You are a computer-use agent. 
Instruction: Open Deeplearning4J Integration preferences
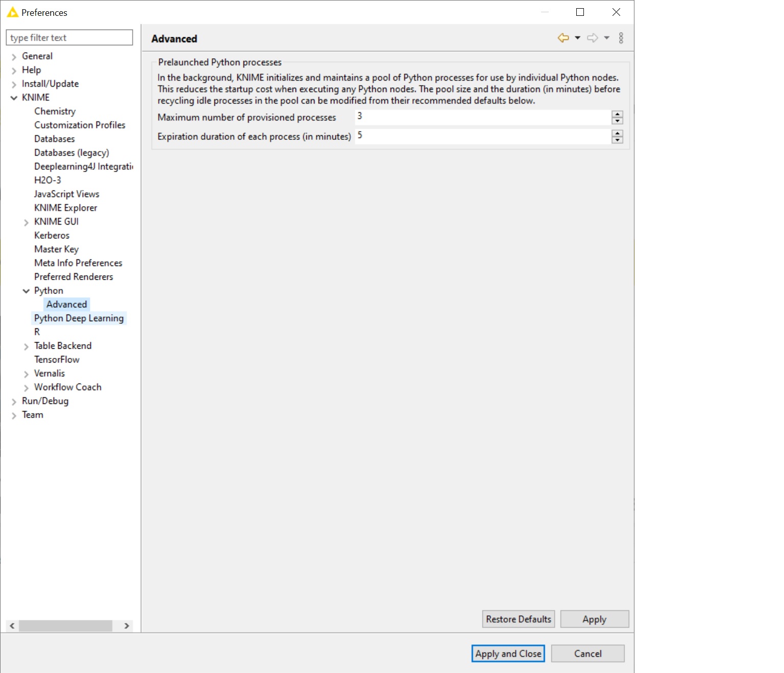click(83, 166)
